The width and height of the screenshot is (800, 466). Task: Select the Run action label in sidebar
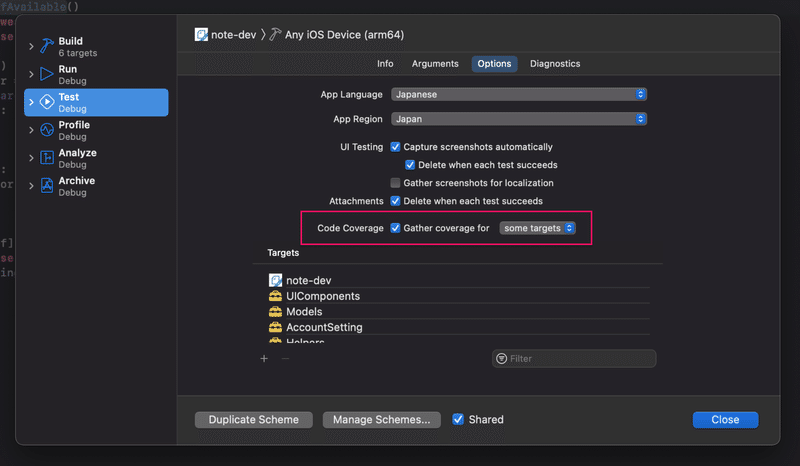(x=68, y=69)
